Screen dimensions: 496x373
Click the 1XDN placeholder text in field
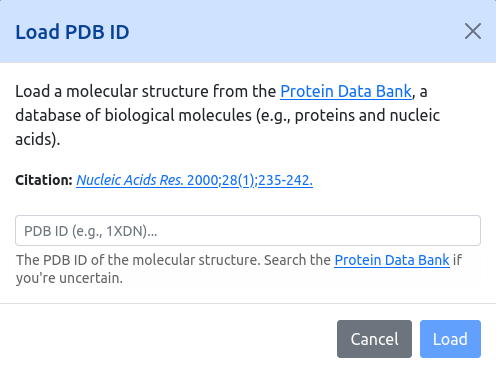[125, 231]
